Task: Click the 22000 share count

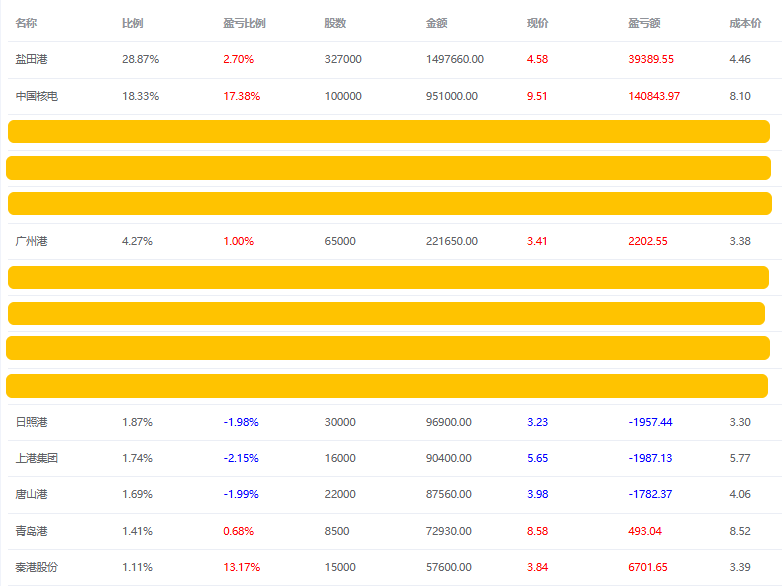Action: [340, 494]
